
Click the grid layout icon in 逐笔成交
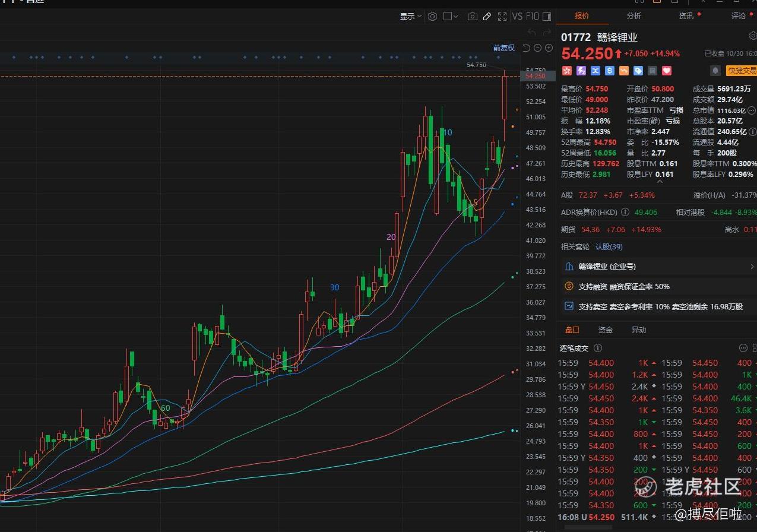pyautogui.click(x=753, y=348)
